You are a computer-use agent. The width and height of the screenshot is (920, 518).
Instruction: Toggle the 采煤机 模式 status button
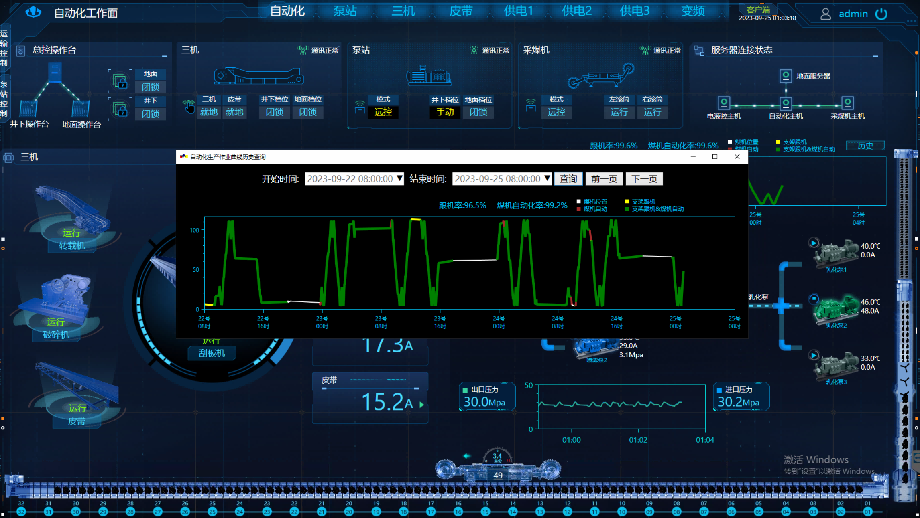coord(557,112)
